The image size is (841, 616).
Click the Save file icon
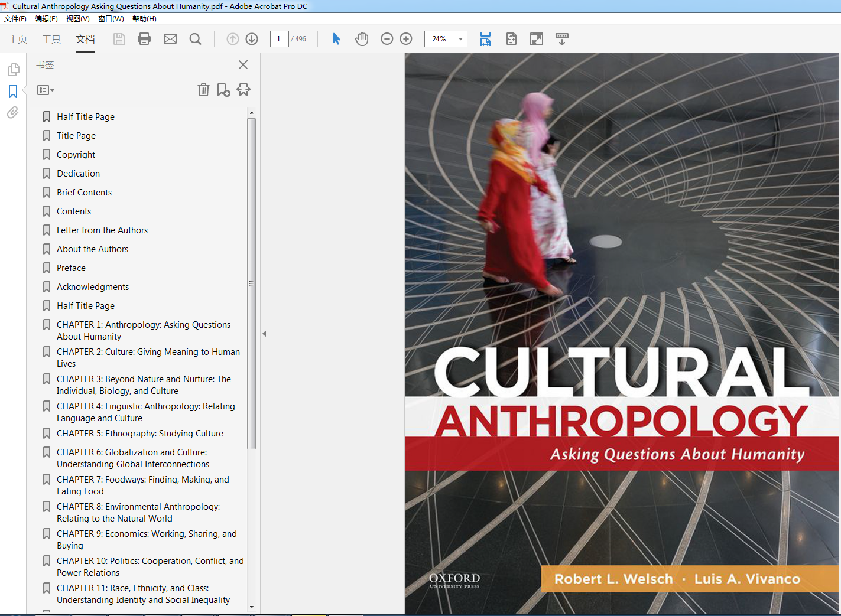coord(119,39)
